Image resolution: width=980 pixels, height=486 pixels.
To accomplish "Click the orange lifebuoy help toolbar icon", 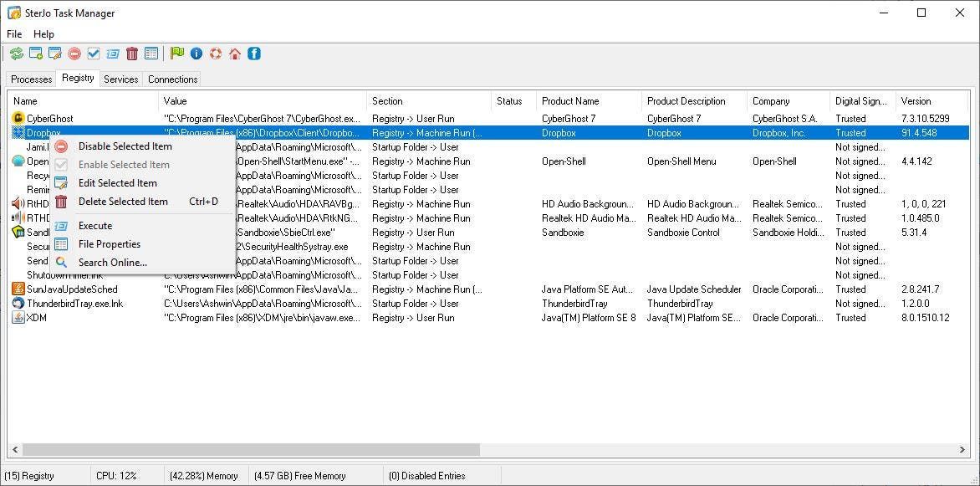I will point(216,54).
